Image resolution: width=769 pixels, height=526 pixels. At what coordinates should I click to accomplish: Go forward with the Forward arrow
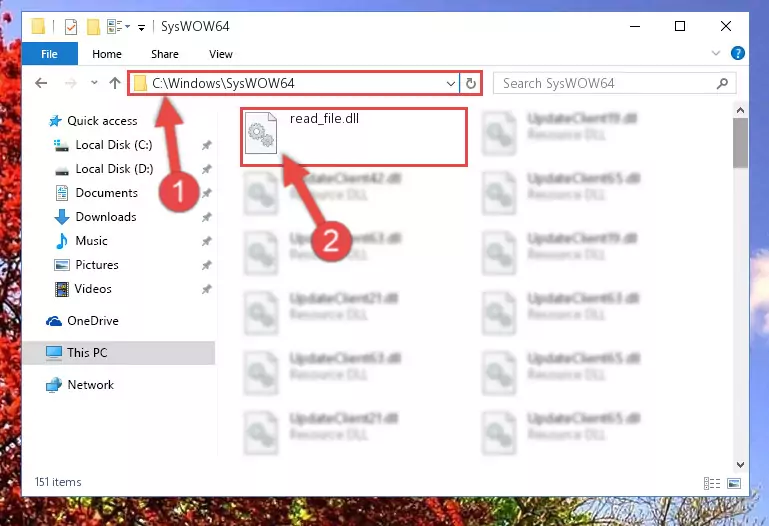click(71, 83)
